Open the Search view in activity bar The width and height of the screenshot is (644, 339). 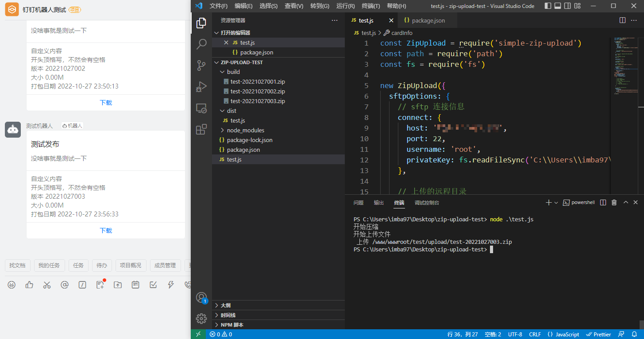pos(201,44)
